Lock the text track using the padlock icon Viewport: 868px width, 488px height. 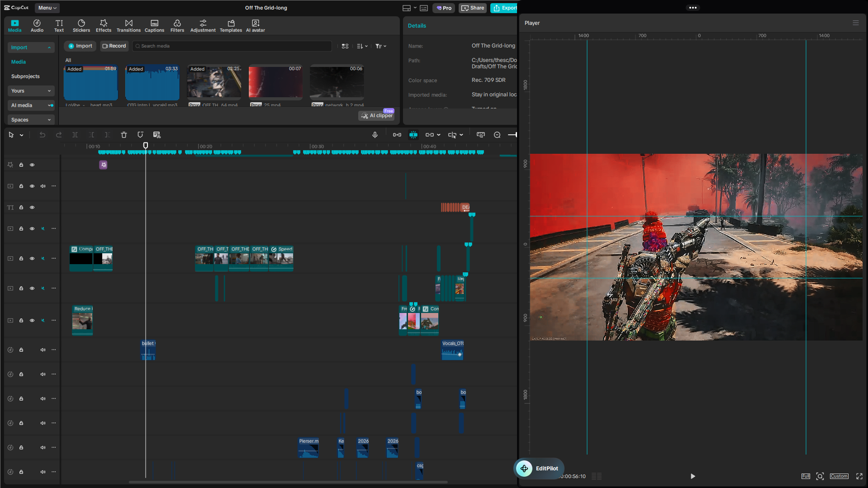[x=21, y=207]
